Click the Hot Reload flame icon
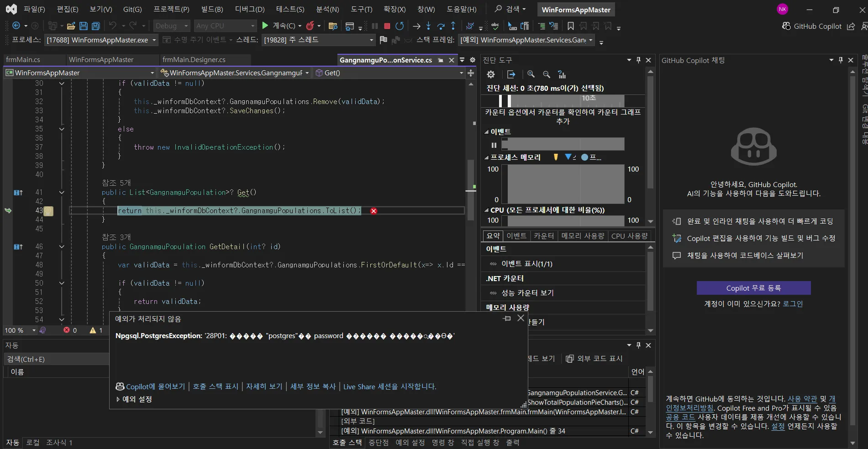The height and width of the screenshot is (449, 868). (310, 26)
